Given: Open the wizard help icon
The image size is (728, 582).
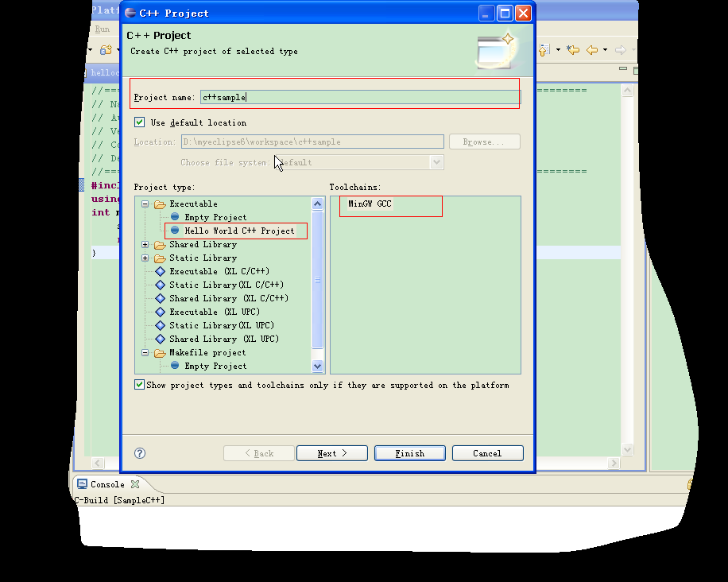Looking at the screenshot, I should pos(140,453).
